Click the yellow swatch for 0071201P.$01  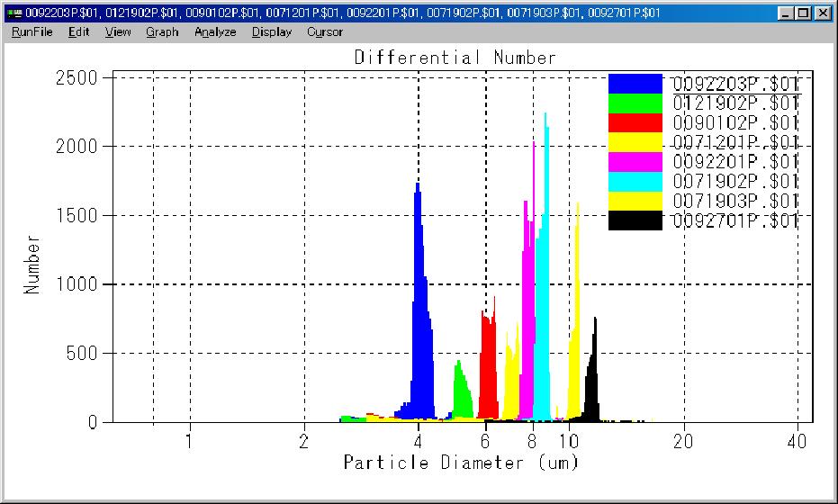tap(635, 142)
